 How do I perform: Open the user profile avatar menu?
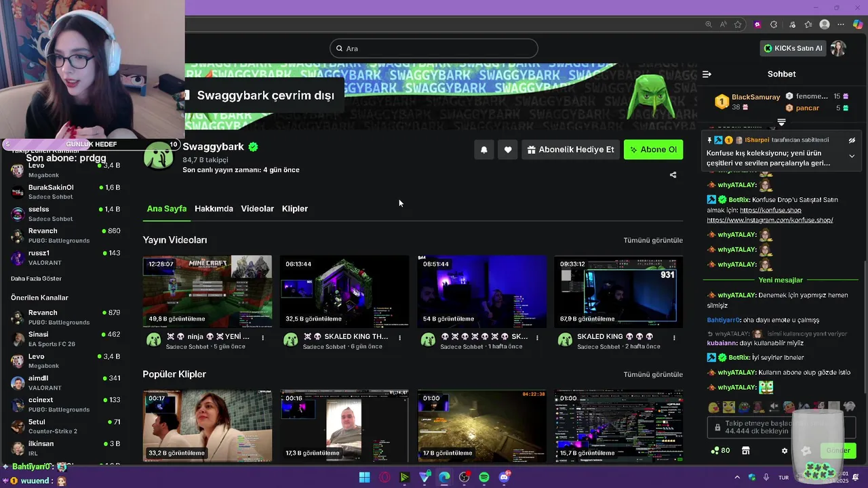(x=838, y=48)
